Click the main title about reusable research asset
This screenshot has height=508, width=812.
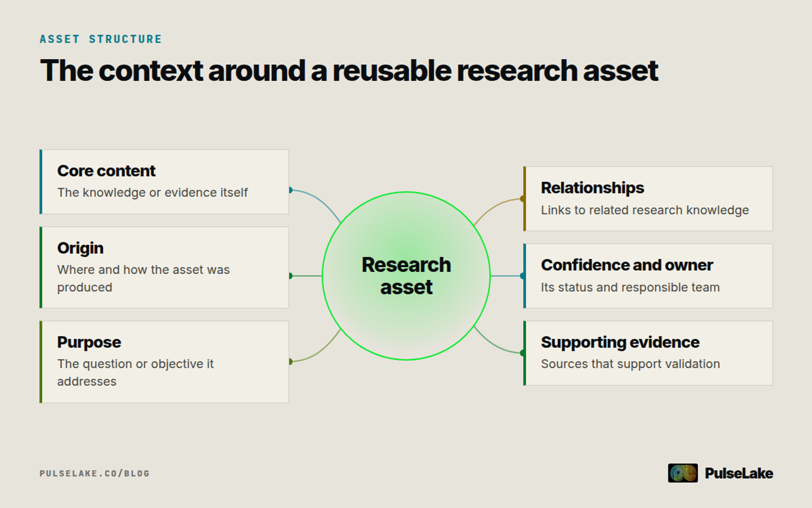(x=349, y=70)
